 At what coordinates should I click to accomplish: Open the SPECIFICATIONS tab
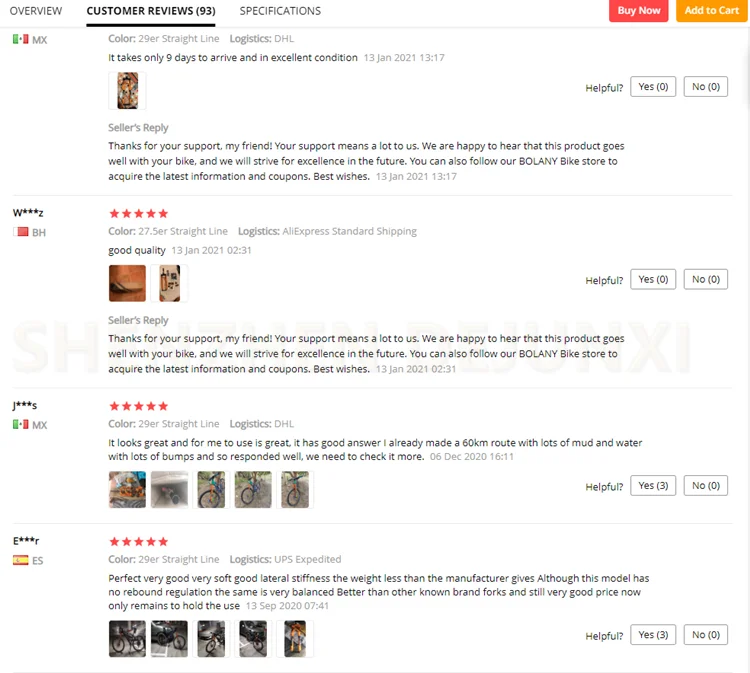click(280, 11)
